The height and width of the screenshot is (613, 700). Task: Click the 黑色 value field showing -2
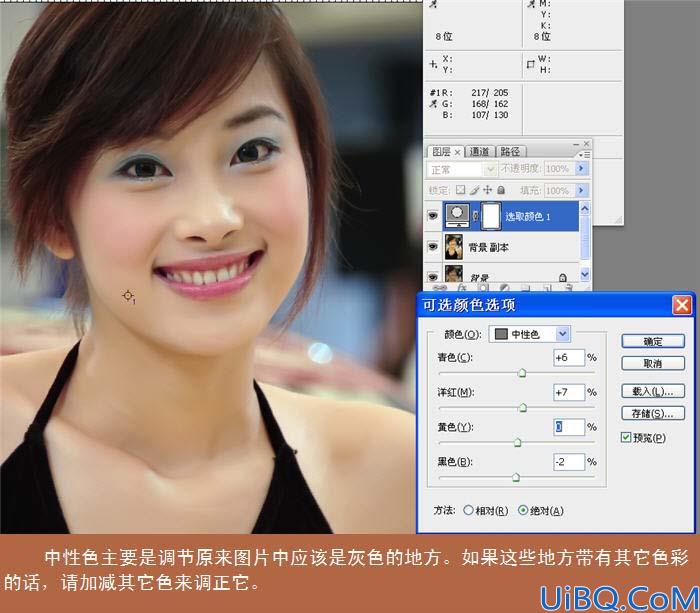click(x=569, y=462)
